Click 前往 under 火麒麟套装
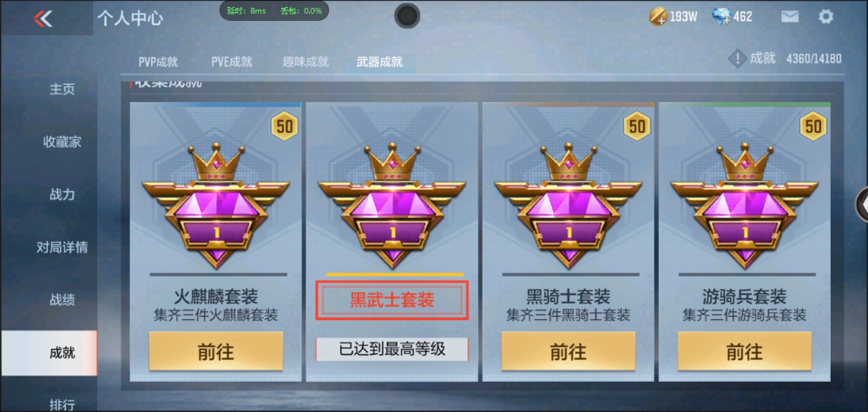This screenshot has width=868, height=412. pos(216,351)
